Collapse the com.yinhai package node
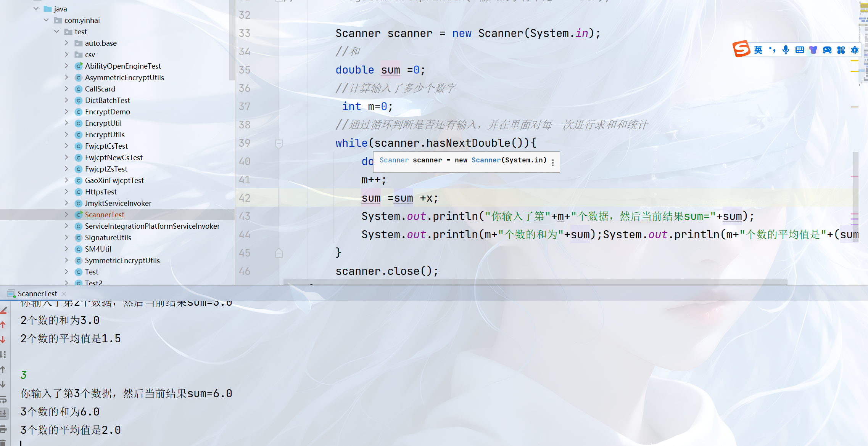The width and height of the screenshot is (868, 446). click(x=46, y=20)
